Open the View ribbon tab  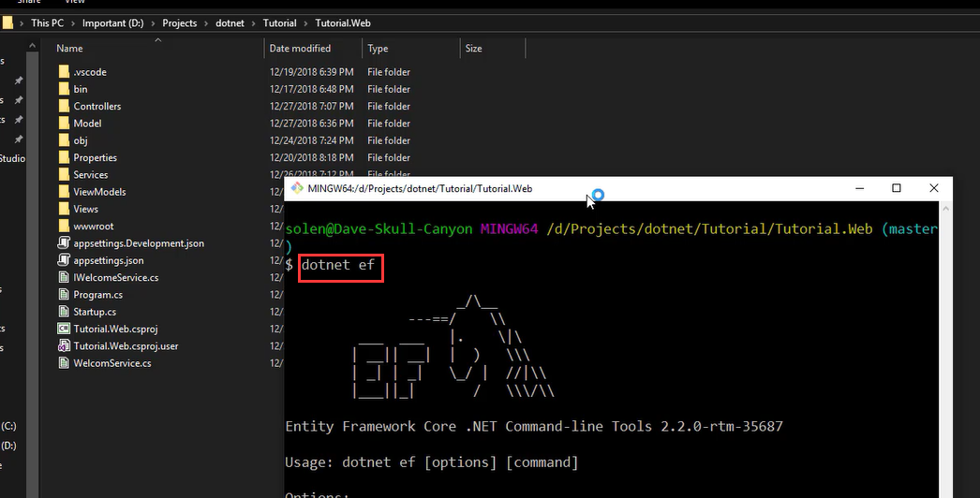75,2
